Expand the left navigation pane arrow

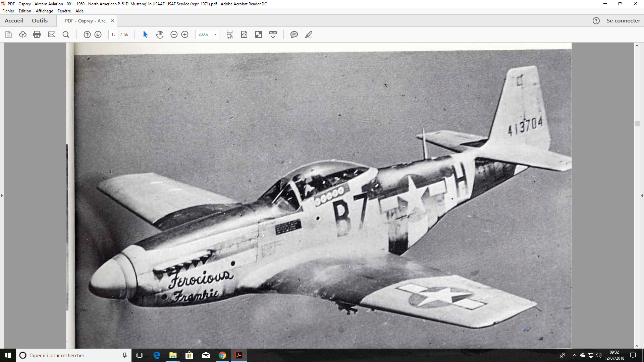pos(2,195)
